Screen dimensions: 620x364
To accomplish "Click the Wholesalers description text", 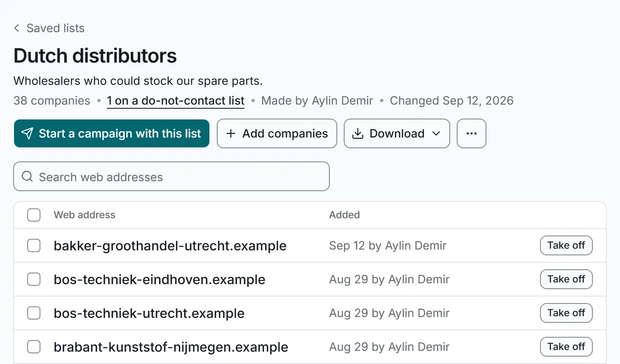I will (138, 81).
